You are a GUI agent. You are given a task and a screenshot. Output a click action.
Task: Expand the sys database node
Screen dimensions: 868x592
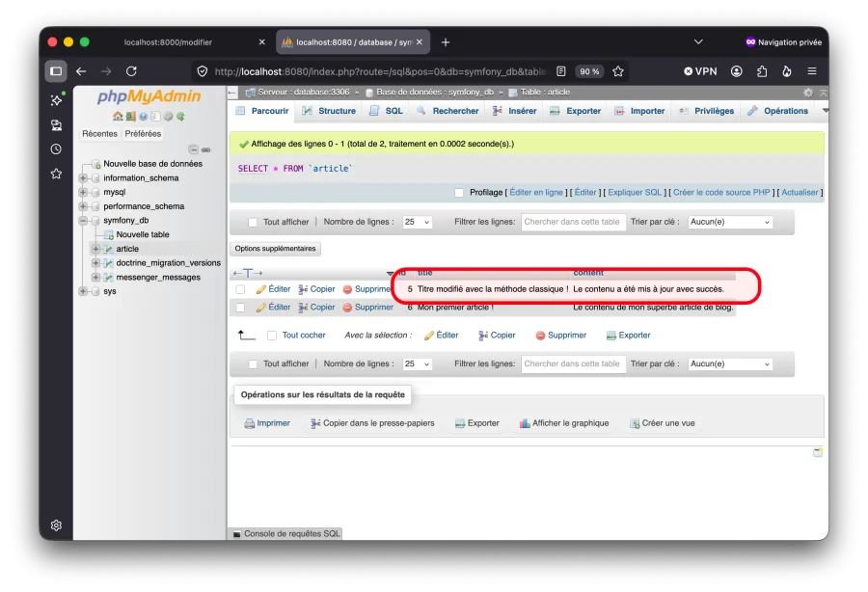(x=83, y=291)
